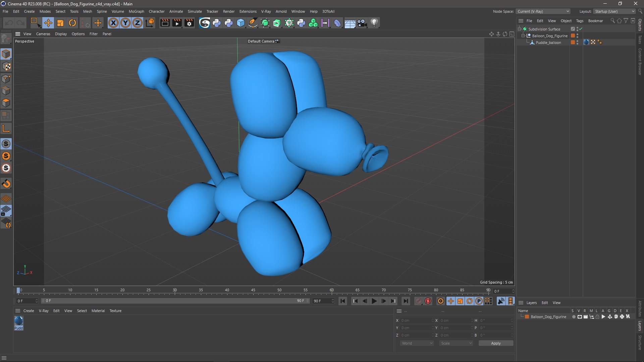
Task: Open viewport hamburger menu
Action: pyautogui.click(x=18, y=34)
